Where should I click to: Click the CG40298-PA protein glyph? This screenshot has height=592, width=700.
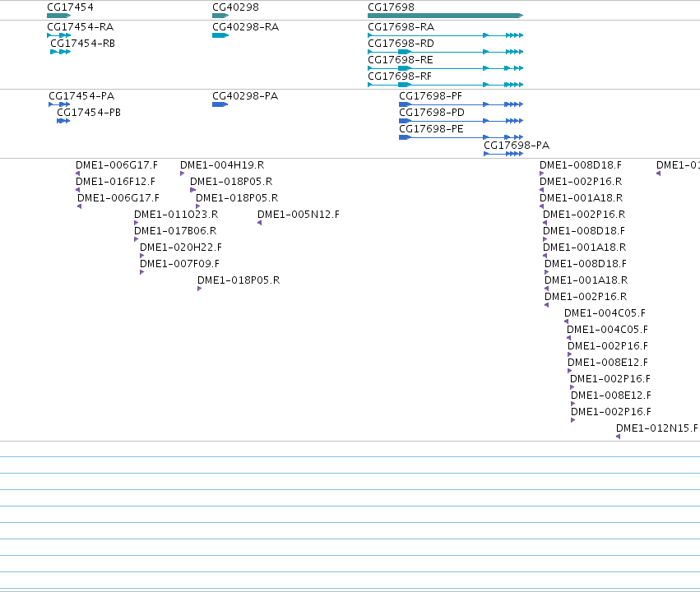(220, 104)
